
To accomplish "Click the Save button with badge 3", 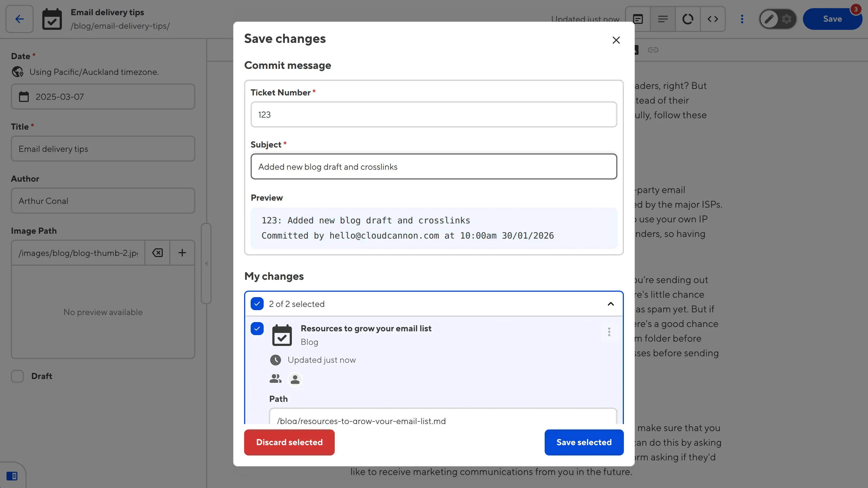I will 833,18.
